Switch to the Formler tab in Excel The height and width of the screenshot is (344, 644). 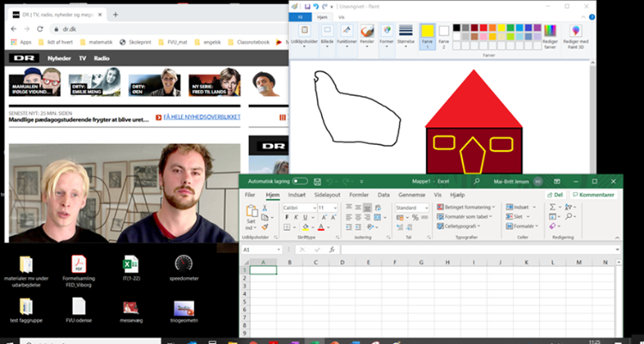[359, 196]
